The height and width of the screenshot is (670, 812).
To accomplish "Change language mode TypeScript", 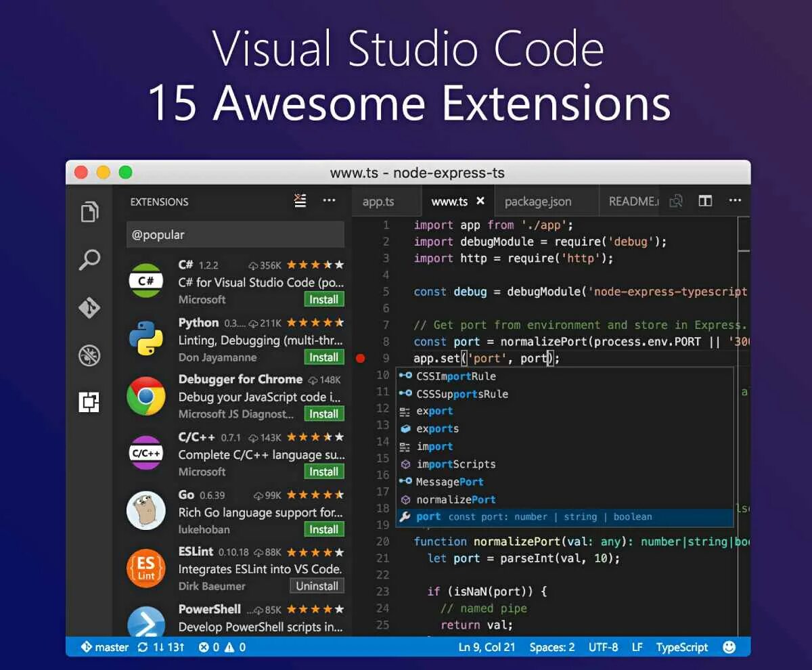I will pyautogui.click(x=682, y=647).
